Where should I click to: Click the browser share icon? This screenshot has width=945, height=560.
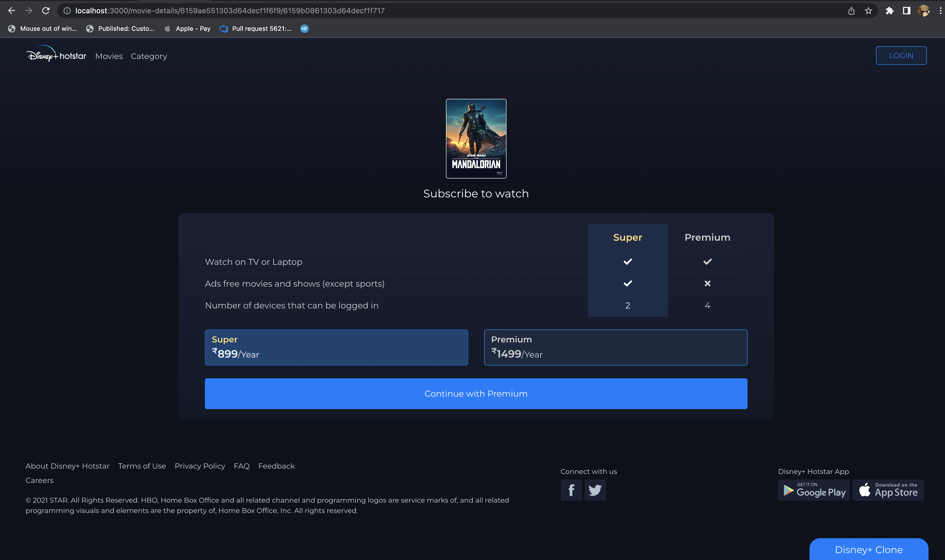[x=851, y=10]
